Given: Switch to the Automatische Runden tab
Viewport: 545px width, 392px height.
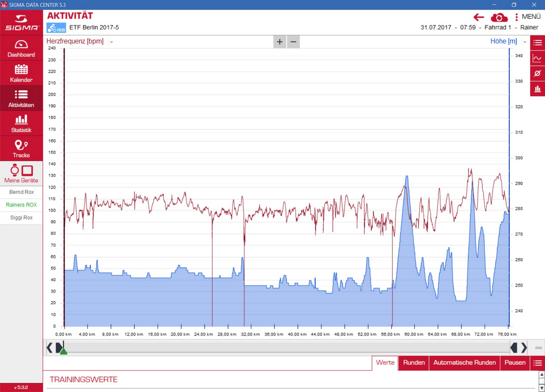Looking at the screenshot, I should (x=464, y=362).
